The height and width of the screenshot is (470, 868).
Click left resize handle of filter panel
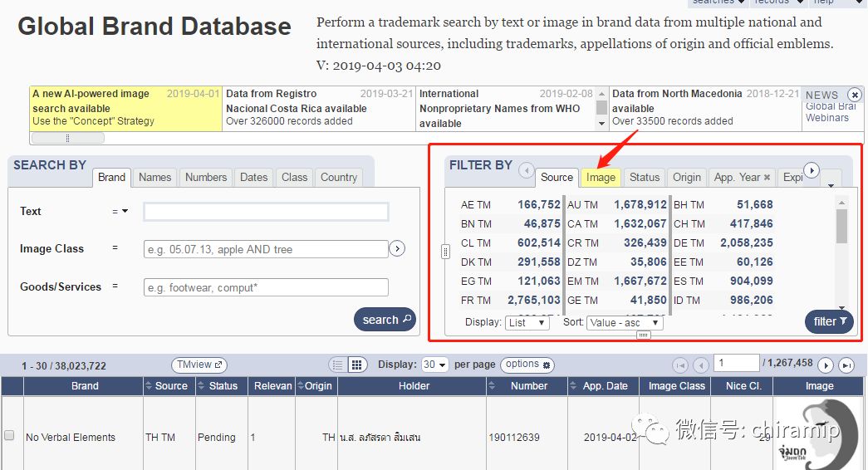click(x=445, y=252)
